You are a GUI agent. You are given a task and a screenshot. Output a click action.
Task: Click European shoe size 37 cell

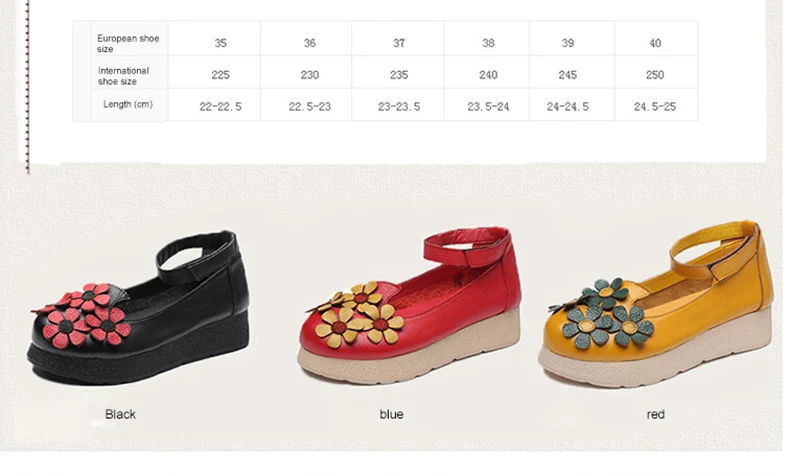coord(398,38)
